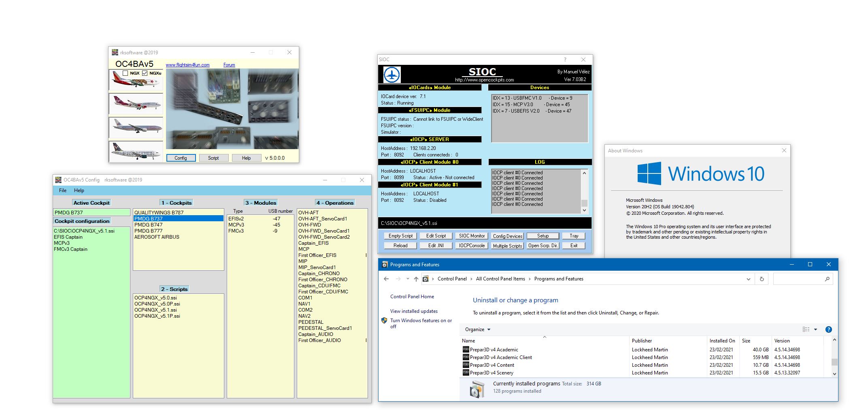Refresh the Programs and Features page

(762, 279)
